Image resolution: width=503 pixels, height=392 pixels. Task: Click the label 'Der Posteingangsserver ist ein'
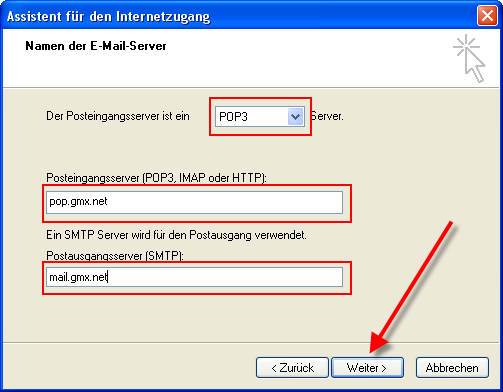point(118,116)
